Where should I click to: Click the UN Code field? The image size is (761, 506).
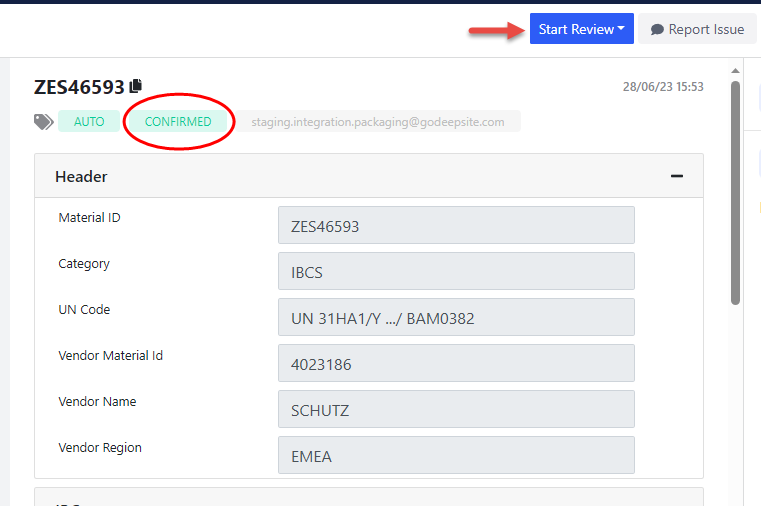click(456, 317)
